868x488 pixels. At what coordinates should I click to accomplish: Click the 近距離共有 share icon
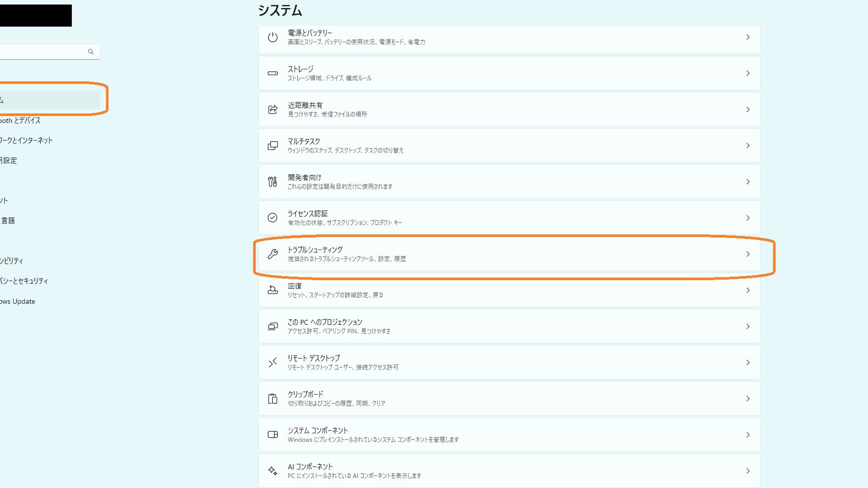coord(273,109)
